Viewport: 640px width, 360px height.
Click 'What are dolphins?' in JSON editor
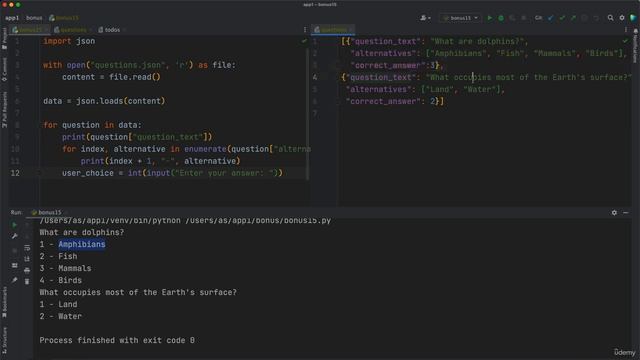pos(477,41)
